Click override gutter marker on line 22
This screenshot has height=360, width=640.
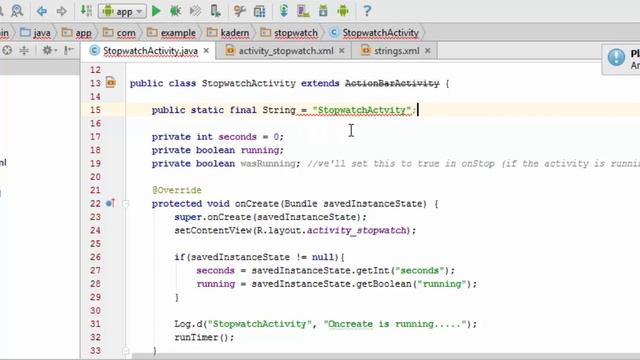tap(110, 203)
